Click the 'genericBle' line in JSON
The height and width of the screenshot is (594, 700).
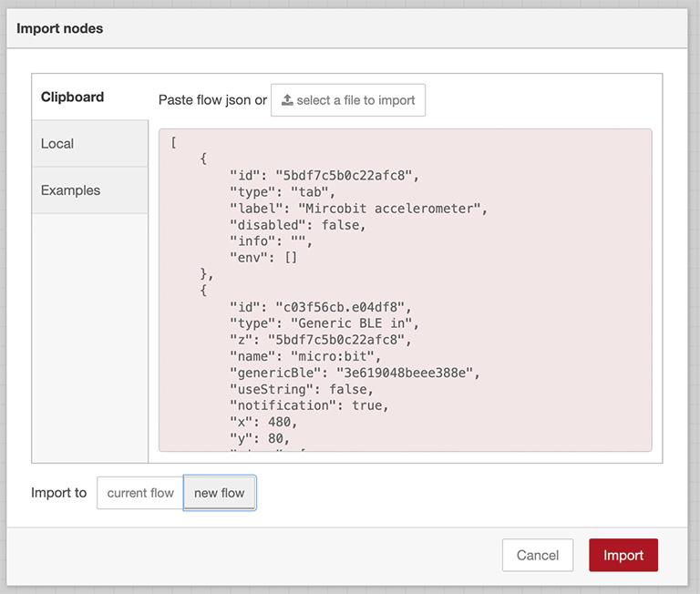pyautogui.click(x=354, y=373)
